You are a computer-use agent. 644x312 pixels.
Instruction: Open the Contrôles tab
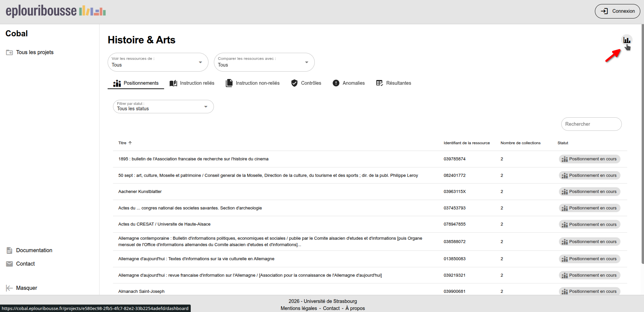306,83
